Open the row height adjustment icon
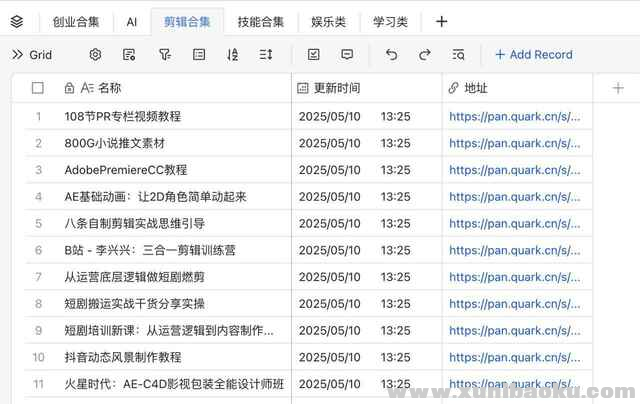 [266, 55]
